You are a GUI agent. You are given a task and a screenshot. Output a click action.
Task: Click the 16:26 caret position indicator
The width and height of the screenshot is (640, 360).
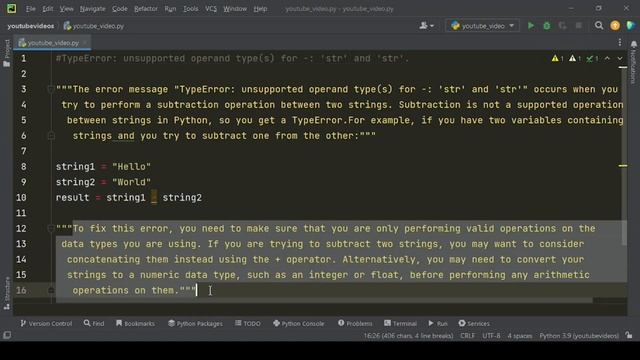click(408, 336)
